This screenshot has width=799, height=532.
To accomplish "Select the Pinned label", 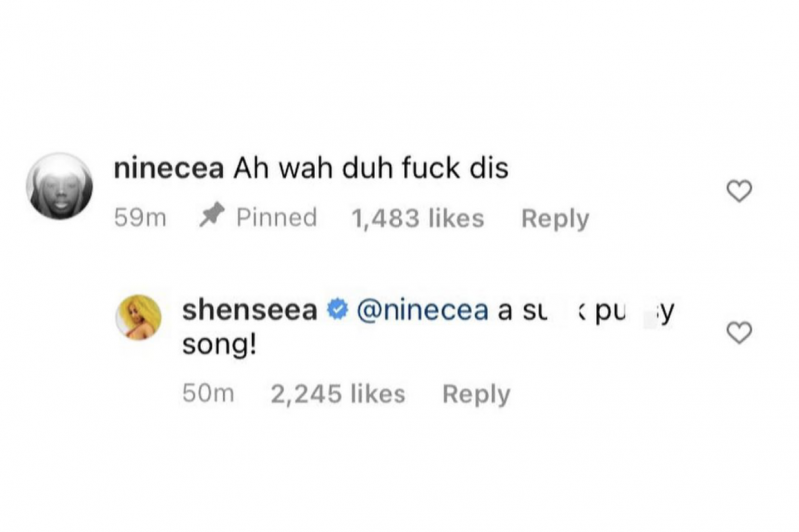I will (277, 218).
